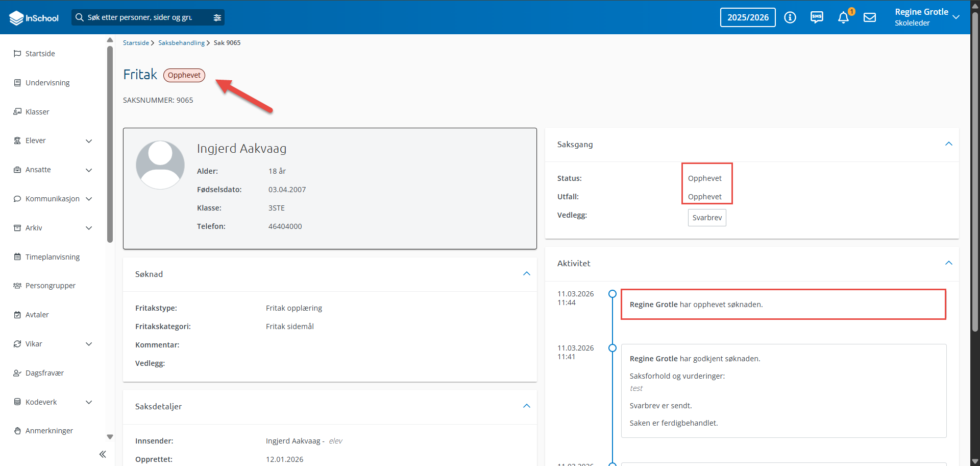
Task: Click the Undervisning sidebar icon
Action: pos(17,83)
